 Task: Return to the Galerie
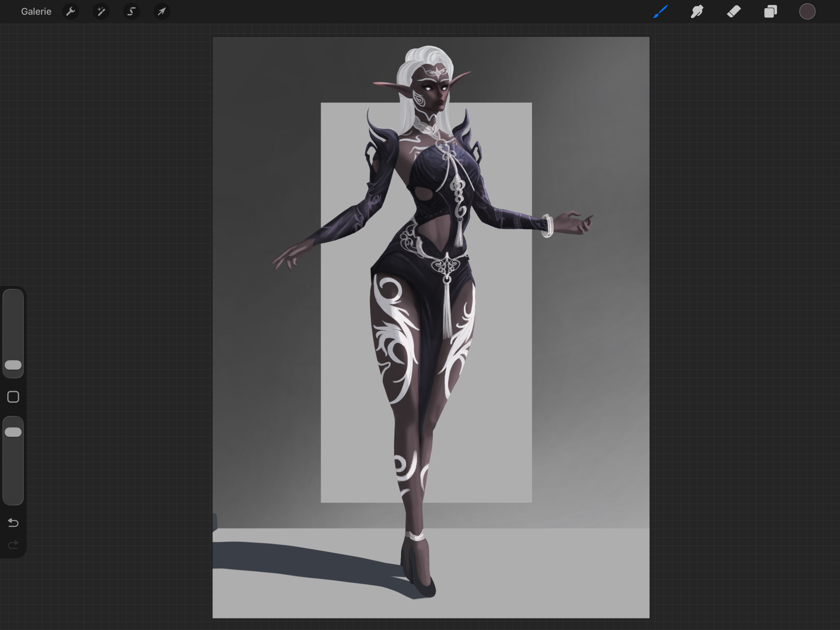36,11
